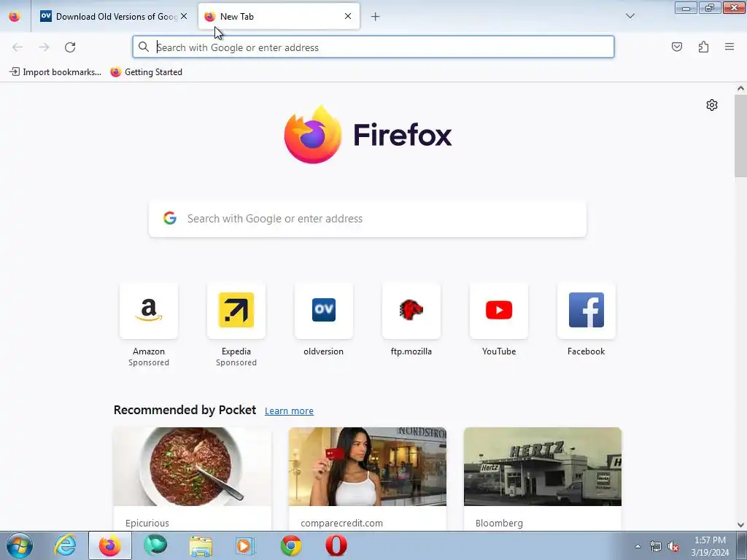Open a new tab with plus button
747x560 pixels.
pyautogui.click(x=376, y=17)
